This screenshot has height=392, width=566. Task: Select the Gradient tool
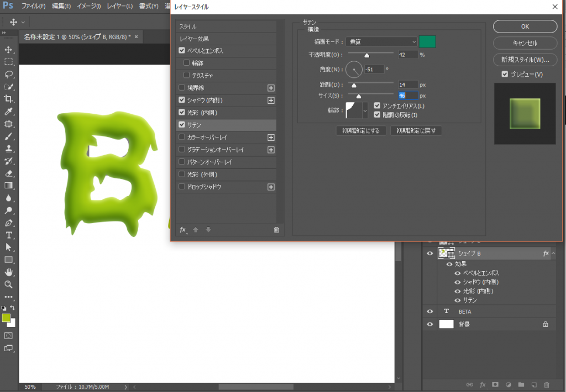[x=9, y=186]
